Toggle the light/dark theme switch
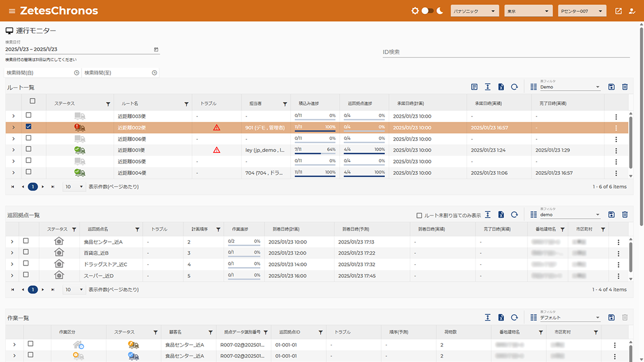The width and height of the screenshot is (644, 362). [427, 11]
